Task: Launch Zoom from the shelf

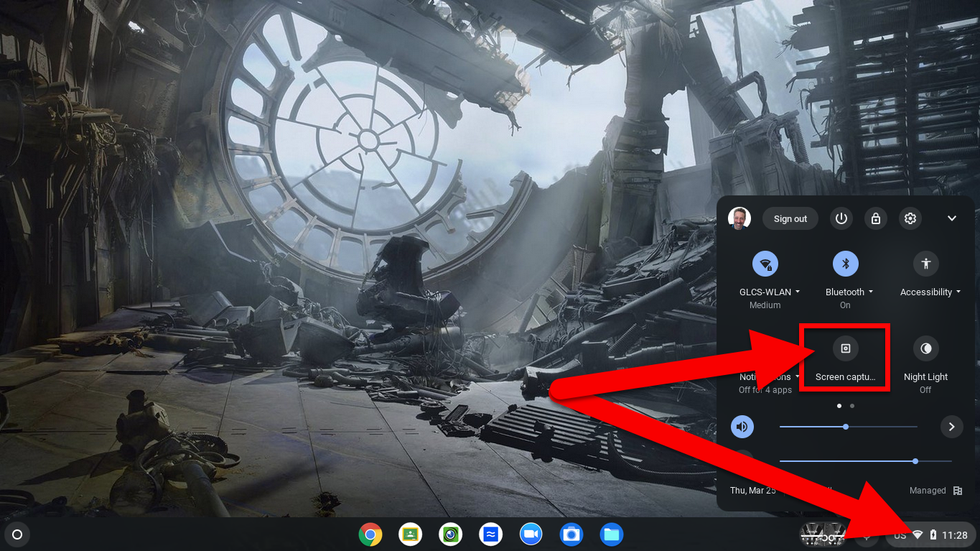Action: [x=531, y=534]
